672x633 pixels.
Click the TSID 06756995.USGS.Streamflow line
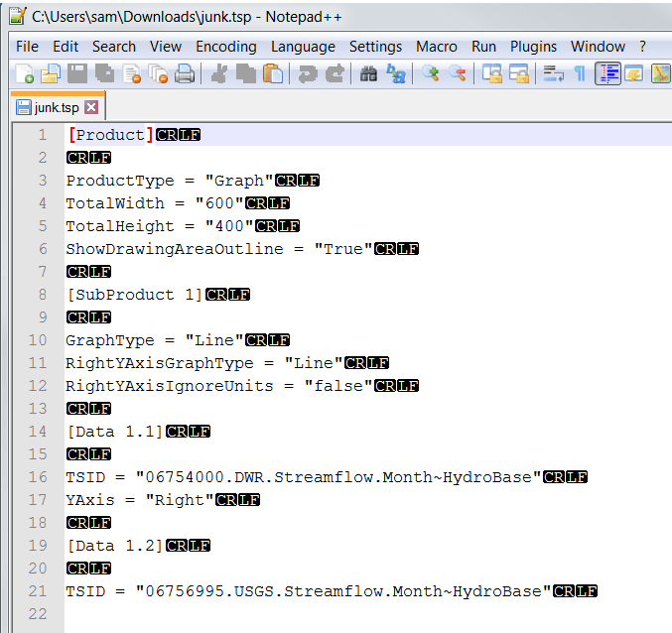tap(309, 591)
